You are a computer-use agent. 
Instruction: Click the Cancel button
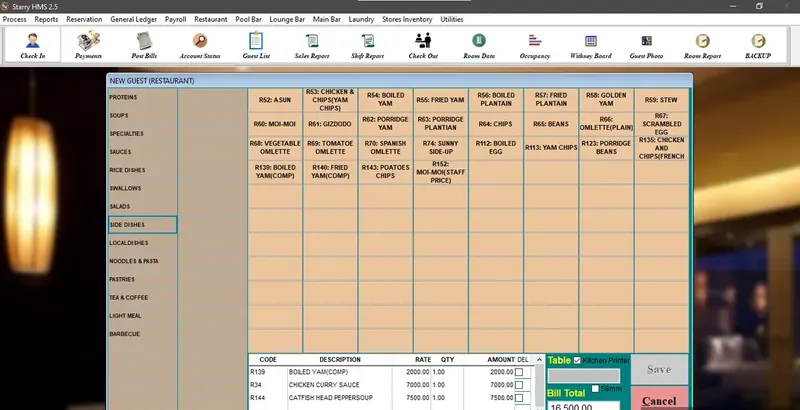pyautogui.click(x=659, y=399)
